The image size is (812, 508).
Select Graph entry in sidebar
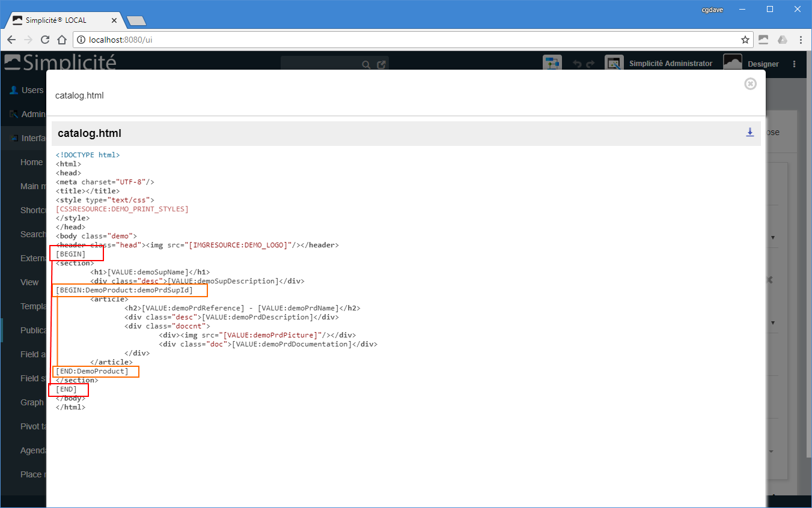(x=32, y=402)
